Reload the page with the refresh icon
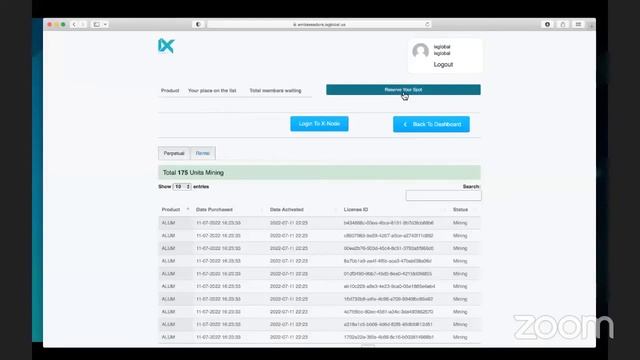 click(x=427, y=24)
